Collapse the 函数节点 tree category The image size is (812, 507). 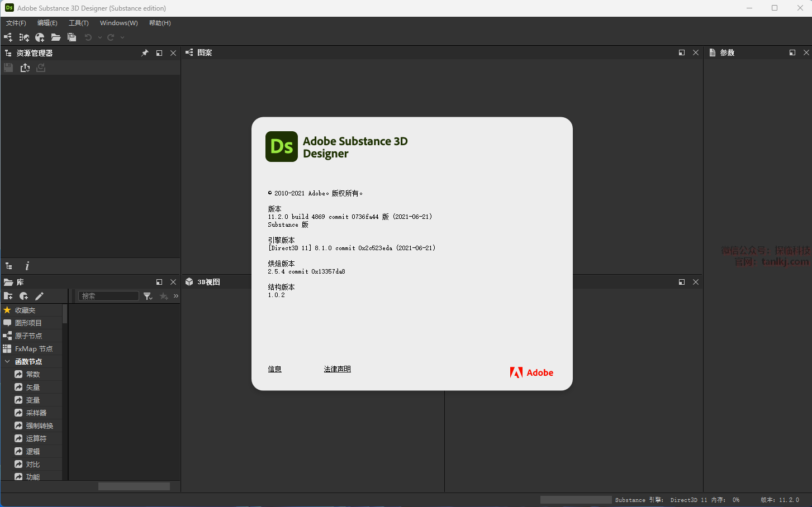[x=7, y=361]
